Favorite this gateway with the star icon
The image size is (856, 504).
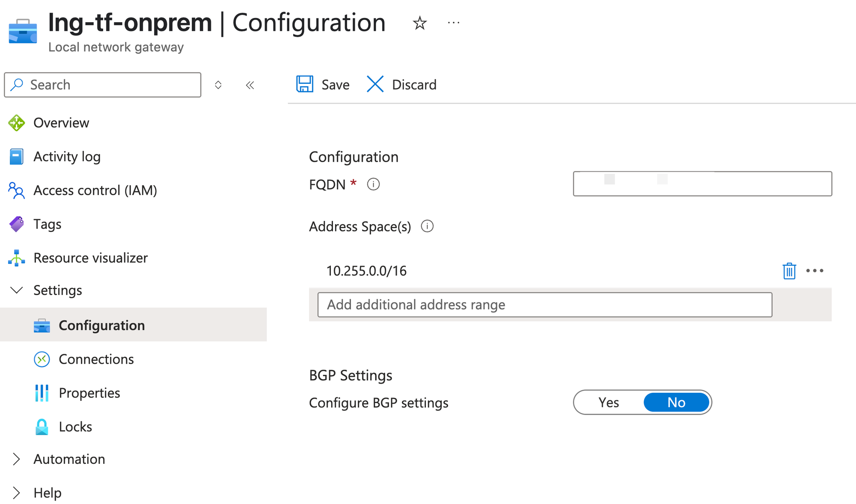click(419, 23)
